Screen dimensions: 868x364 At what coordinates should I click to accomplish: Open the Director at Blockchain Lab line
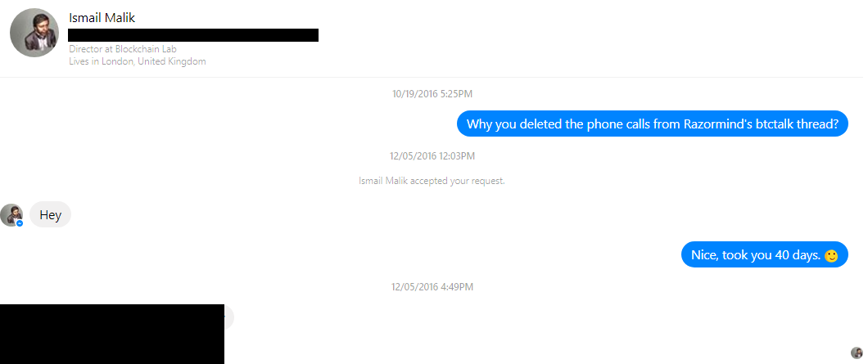(123, 49)
